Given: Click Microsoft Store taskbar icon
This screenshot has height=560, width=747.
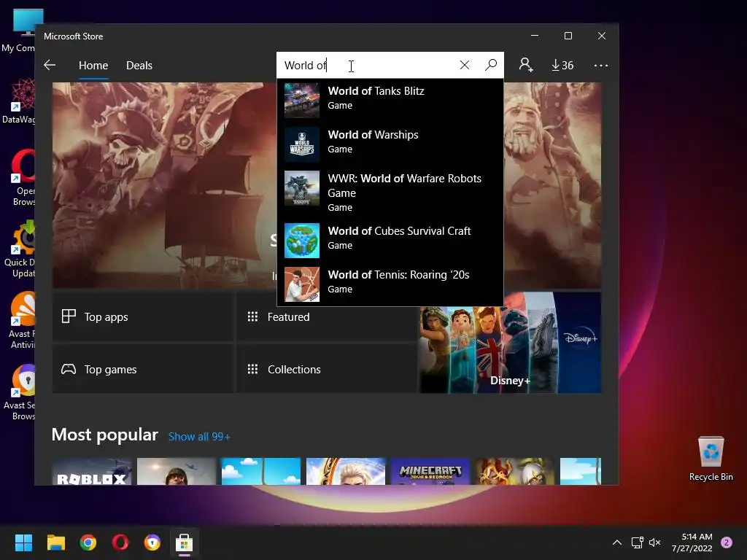Looking at the screenshot, I should (185, 542).
